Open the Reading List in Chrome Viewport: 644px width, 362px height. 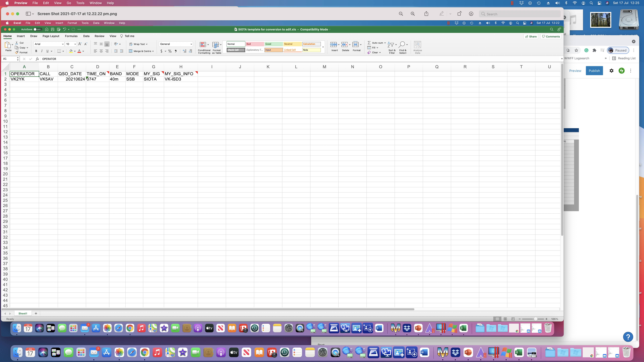click(624, 58)
